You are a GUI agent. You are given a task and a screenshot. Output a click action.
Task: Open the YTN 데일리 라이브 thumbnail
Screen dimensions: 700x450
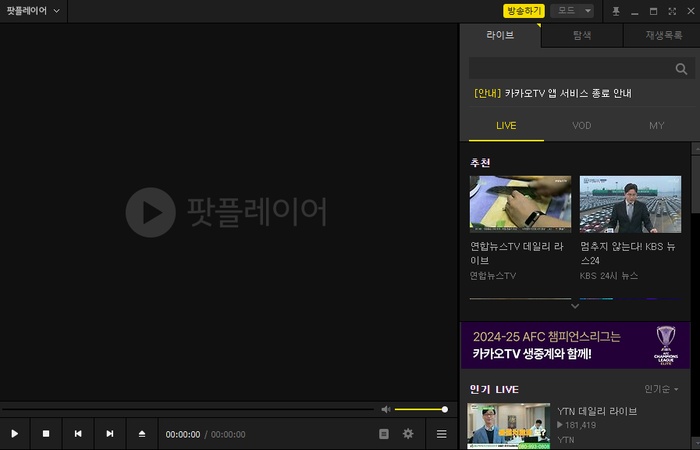coord(508,426)
